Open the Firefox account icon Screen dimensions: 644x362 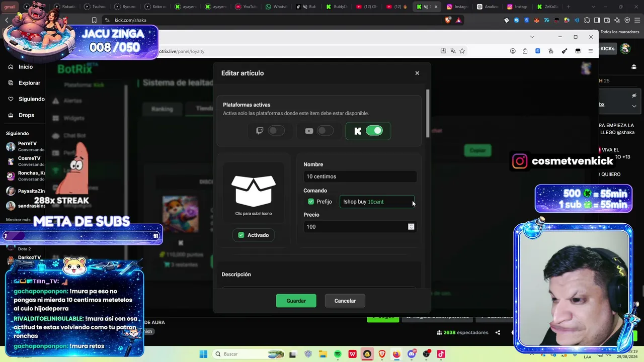click(x=513, y=51)
